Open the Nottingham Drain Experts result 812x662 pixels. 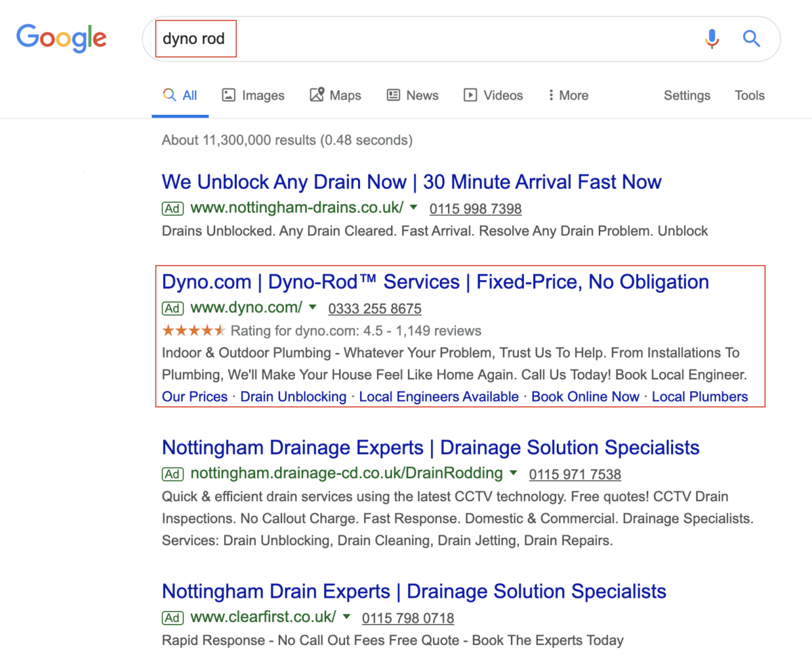point(414,592)
